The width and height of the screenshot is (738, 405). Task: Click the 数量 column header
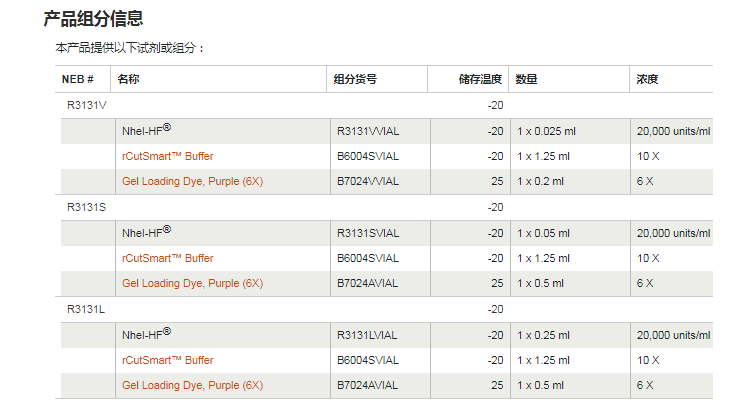(x=528, y=79)
